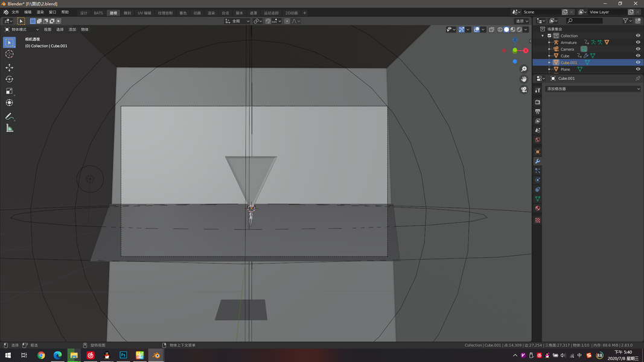Open the Texture properties tab
Image resolution: width=644 pixels, height=362 pixels.
click(538, 220)
